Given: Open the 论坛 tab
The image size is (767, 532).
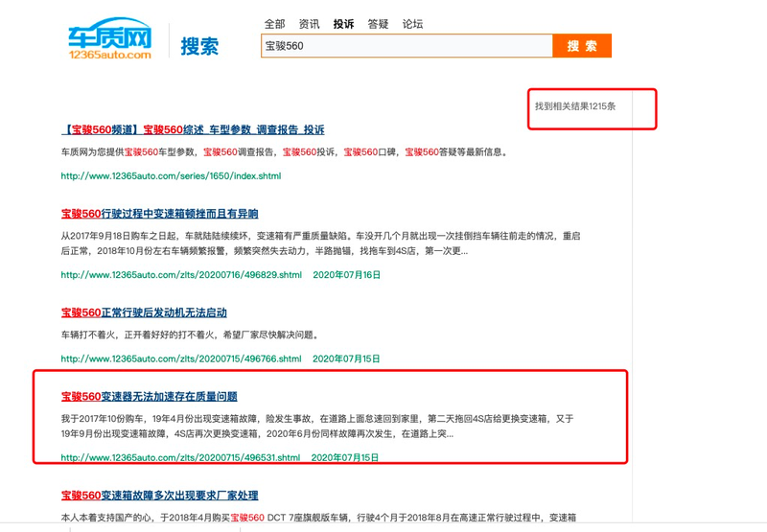Looking at the screenshot, I should coord(412,24).
